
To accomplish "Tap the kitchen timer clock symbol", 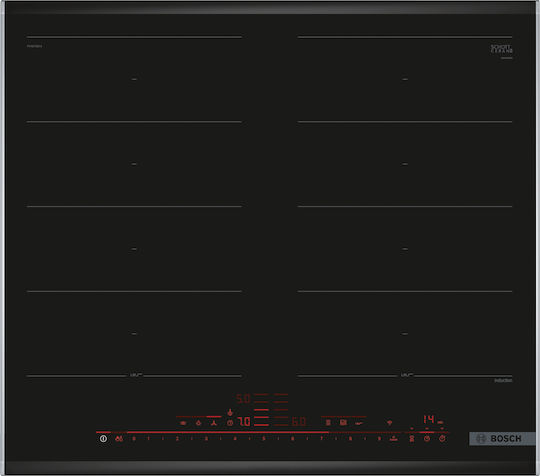I will point(427,438).
